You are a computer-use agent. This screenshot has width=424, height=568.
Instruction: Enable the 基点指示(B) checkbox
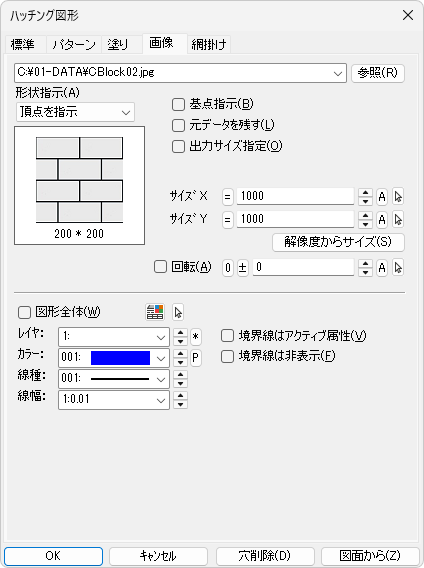coord(178,104)
